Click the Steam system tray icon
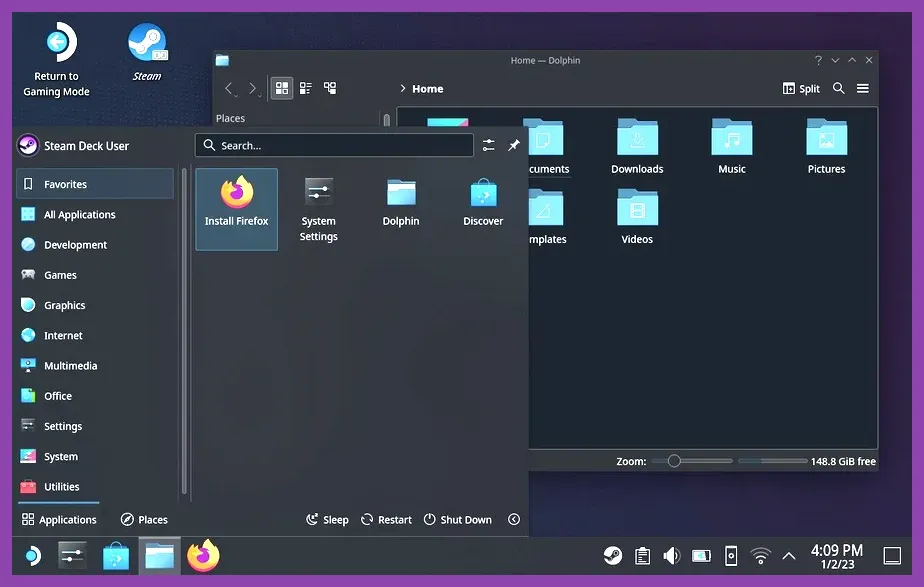Image resolution: width=924 pixels, height=587 pixels. pyautogui.click(x=613, y=556)
